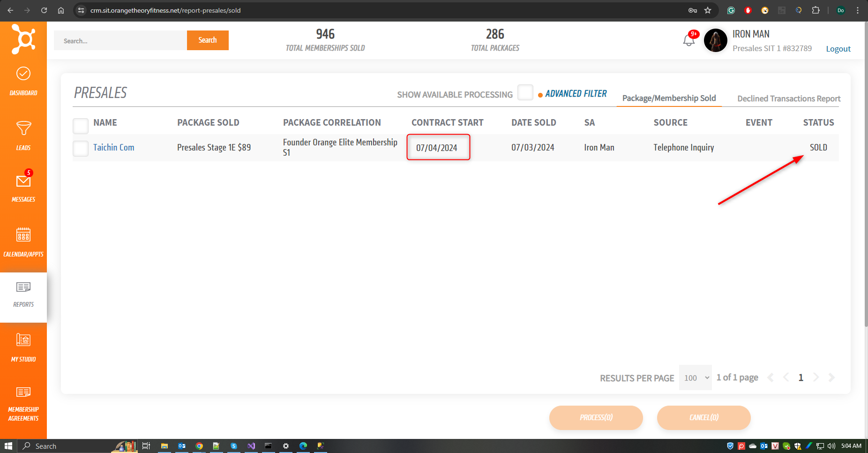Open the saved passwords key icon
Screen dimensions: 868x453
click(692, 10)
